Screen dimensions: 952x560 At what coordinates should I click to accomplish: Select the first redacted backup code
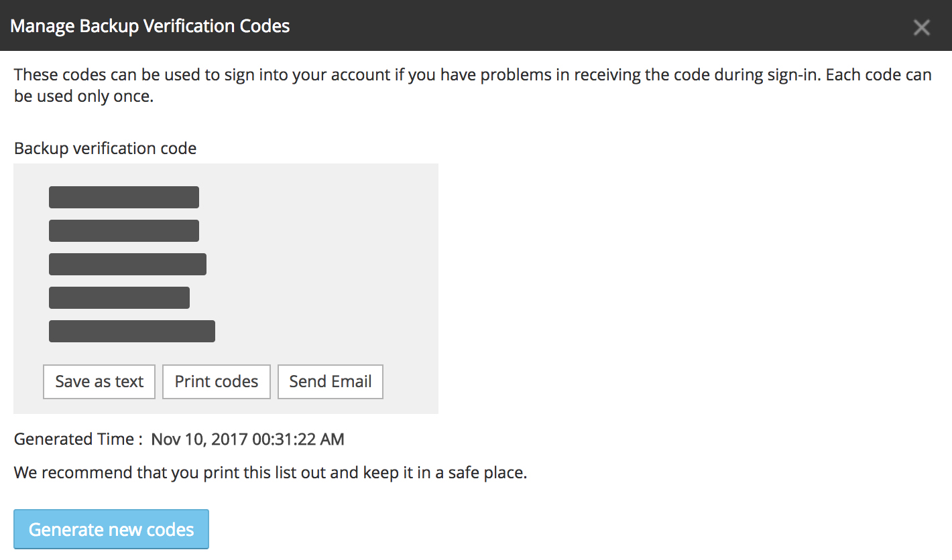pos(124,198)
